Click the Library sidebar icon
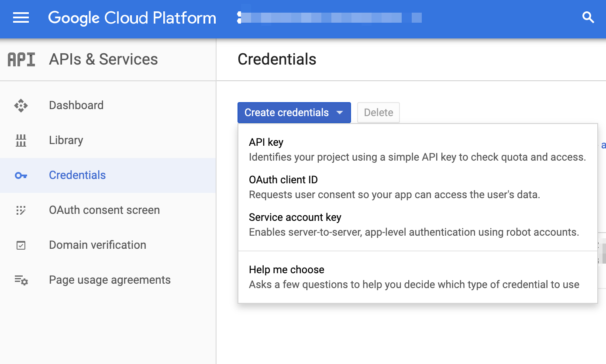The width and height of the screenshot is (606, 364). [21, 141]
